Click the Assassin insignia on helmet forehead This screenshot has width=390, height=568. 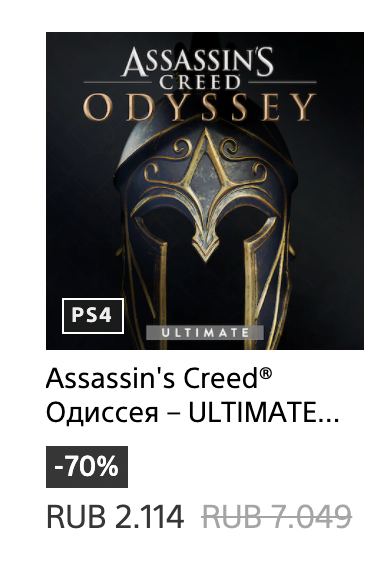[x=207, y=182]
